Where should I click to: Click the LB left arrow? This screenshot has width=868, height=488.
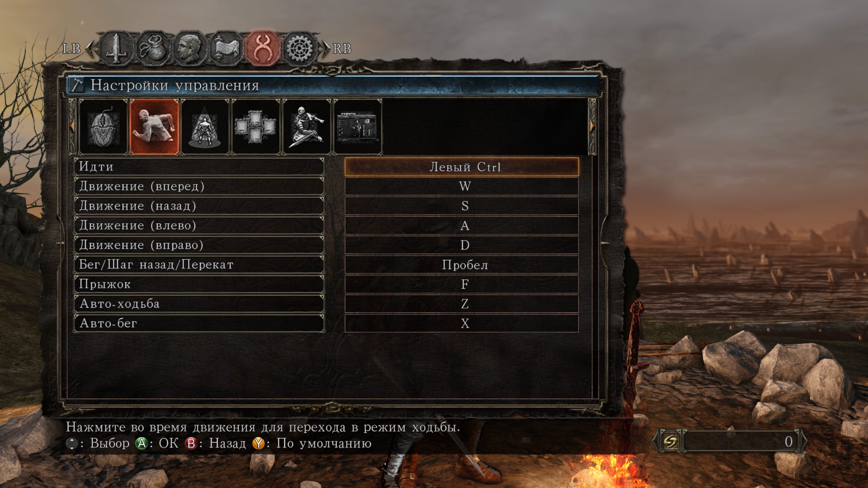click(x=90, y=48)
